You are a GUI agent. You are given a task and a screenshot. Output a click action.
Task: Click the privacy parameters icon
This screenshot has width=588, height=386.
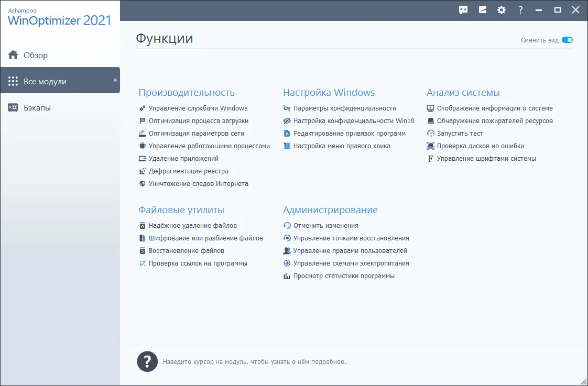click(287, 108)
